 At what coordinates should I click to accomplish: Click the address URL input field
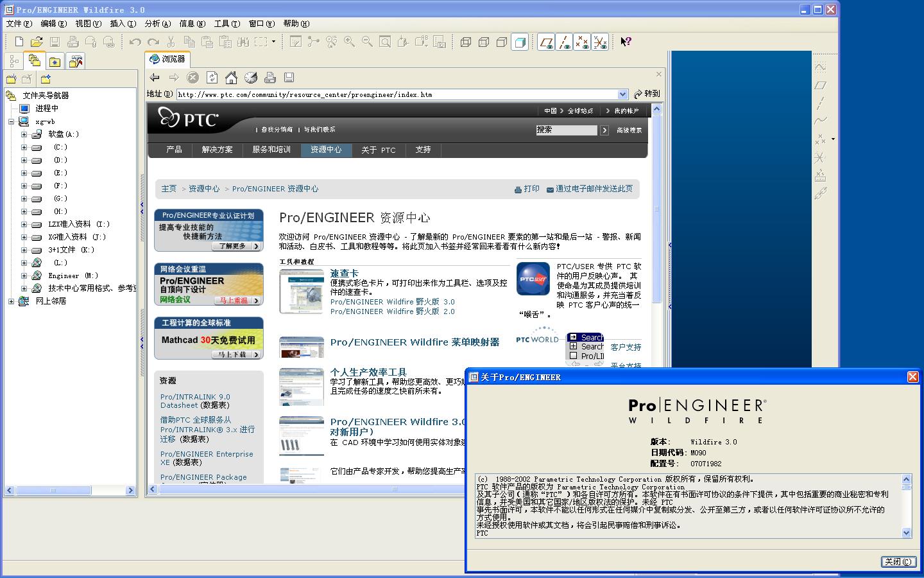click(x=397, y=94)
